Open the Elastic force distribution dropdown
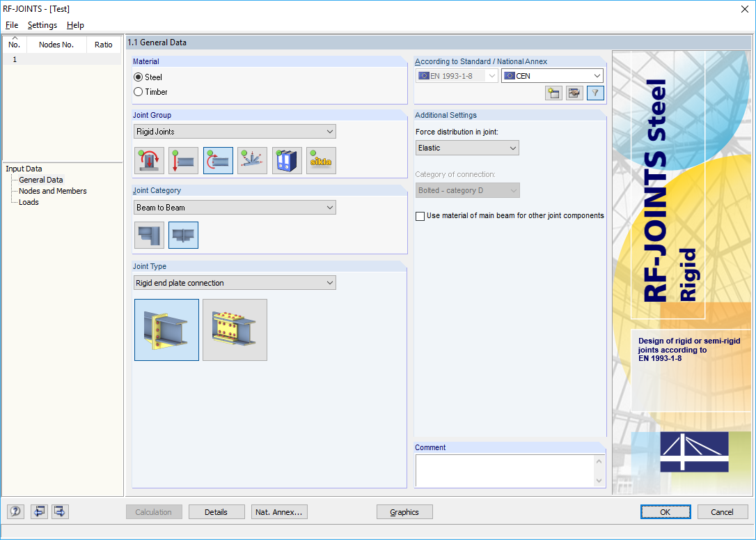This screenshot has width=756, height=540. [x=467, y=148]
